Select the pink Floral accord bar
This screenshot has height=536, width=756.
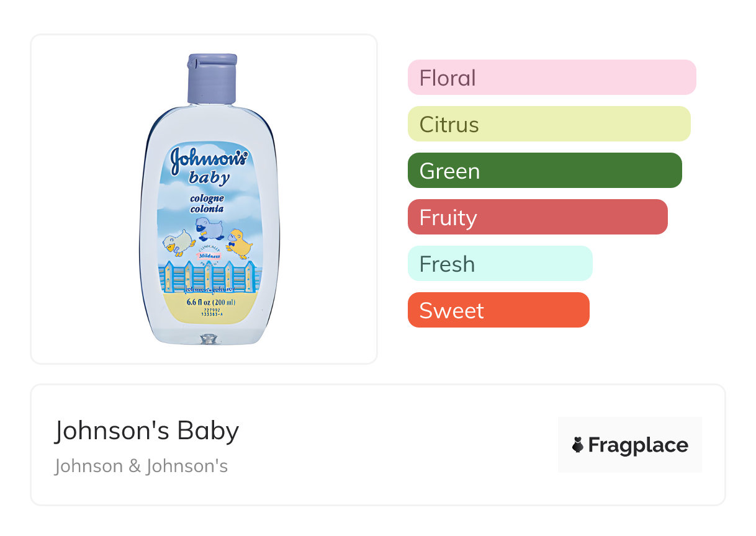pyautogui.click(x=551, y=78)
